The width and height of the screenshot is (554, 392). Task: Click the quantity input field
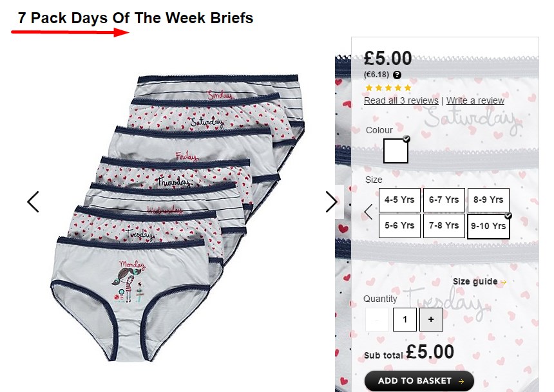click(405, 319)
